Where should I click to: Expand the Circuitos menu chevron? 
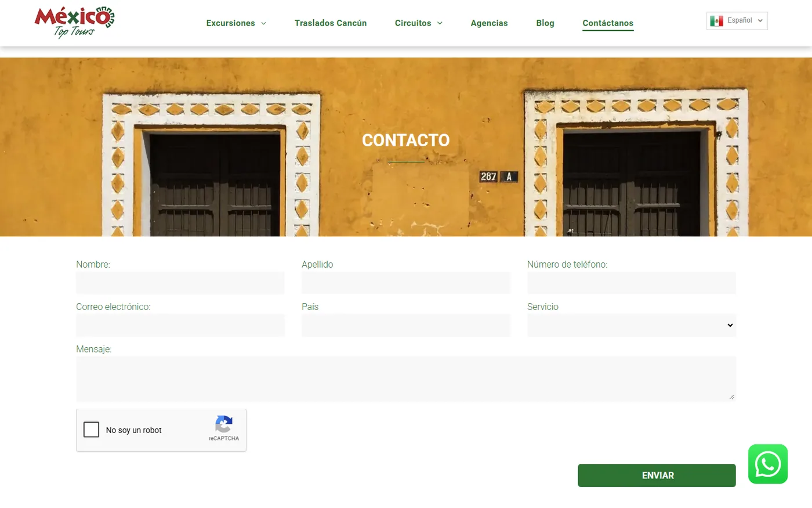440,23
